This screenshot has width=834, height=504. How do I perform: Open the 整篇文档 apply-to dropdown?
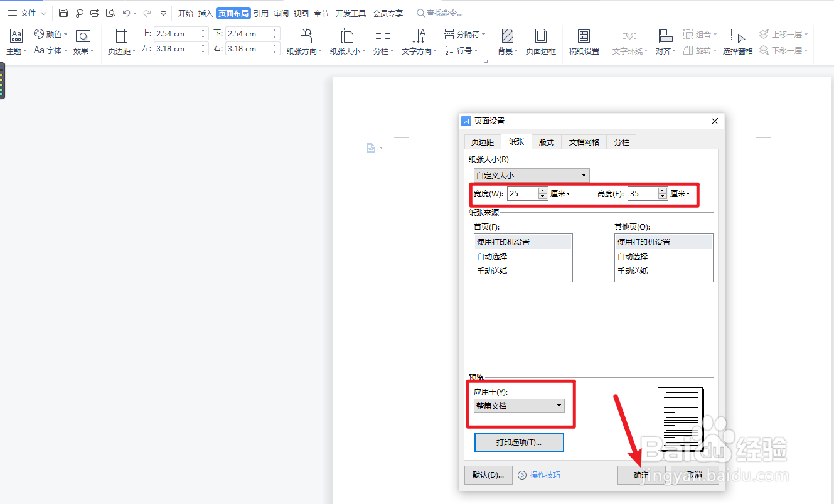pos(519,405)
